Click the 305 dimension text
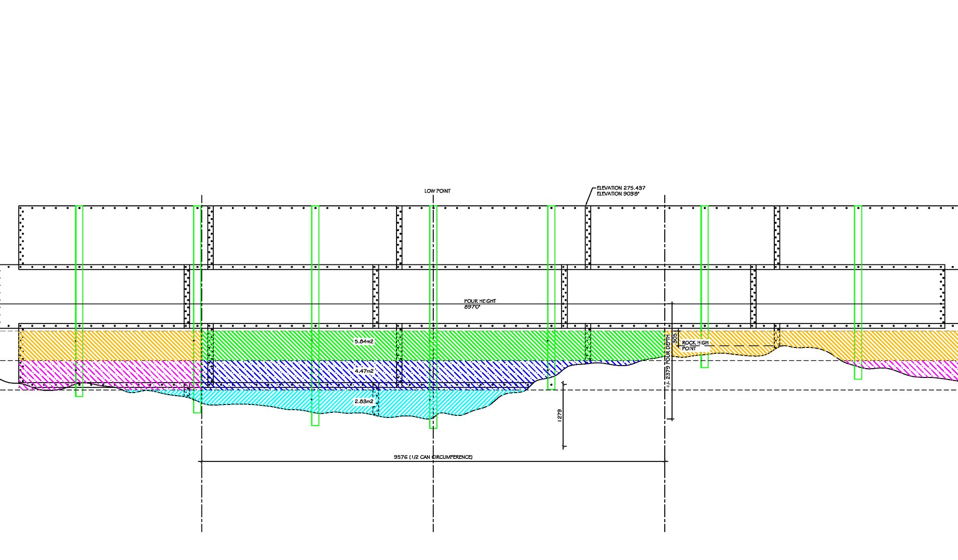The height and width of the screenshot is (560, 958). tap(675, 338)
